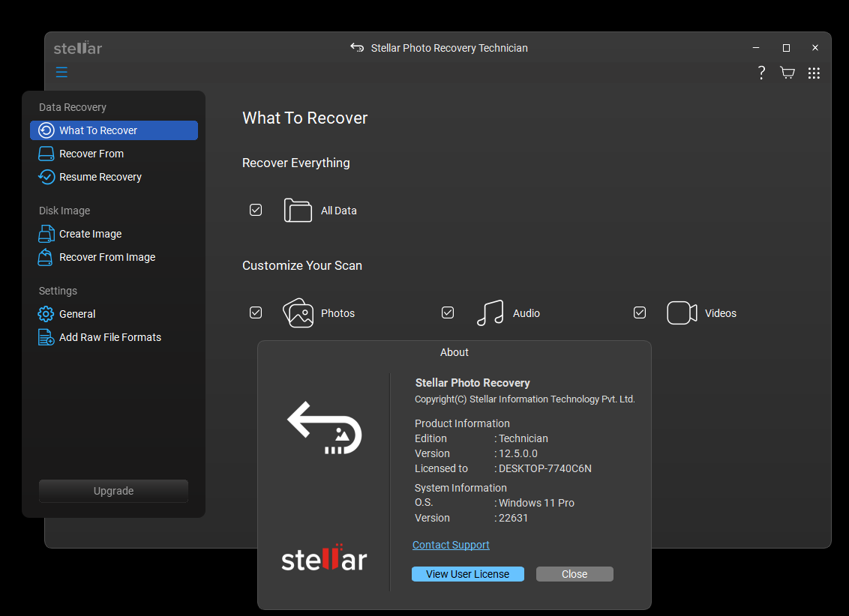Click the What To Recover sidebar icon
849x616 pixels.
click(x=46, y=130)
